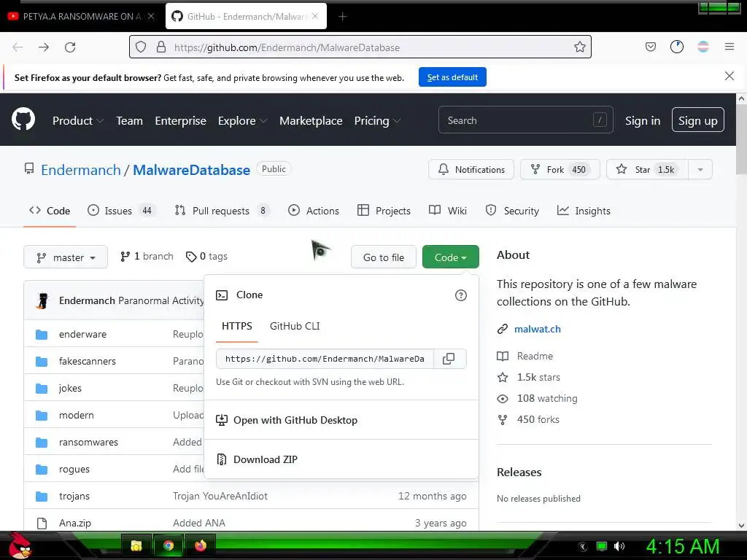Click the Notifications button
The height and width of the screenshot is (560, 747).
pos(471,169)
